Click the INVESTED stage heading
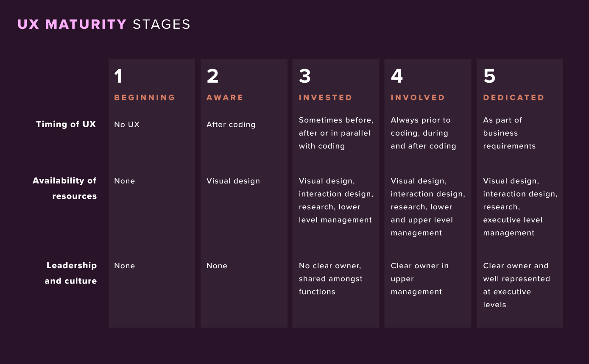The height and width of the screenshot is (364, 589). (326, 97)
